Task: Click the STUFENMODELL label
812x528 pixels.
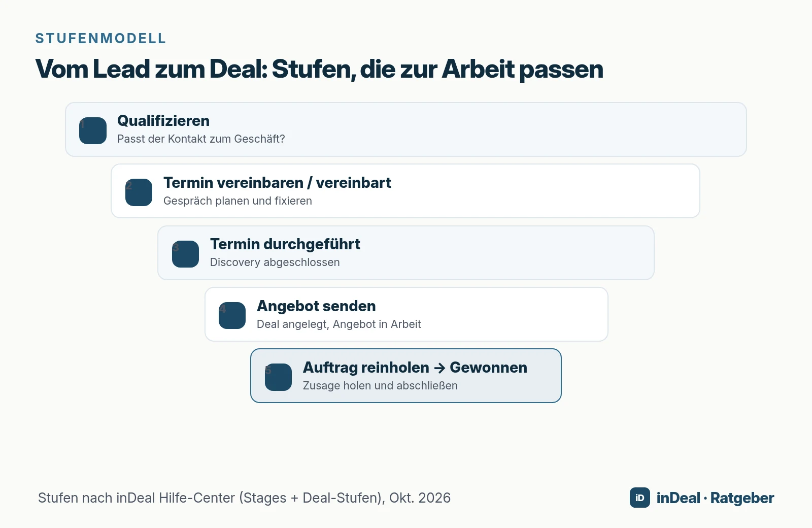Action: click(x=100, y=39)
